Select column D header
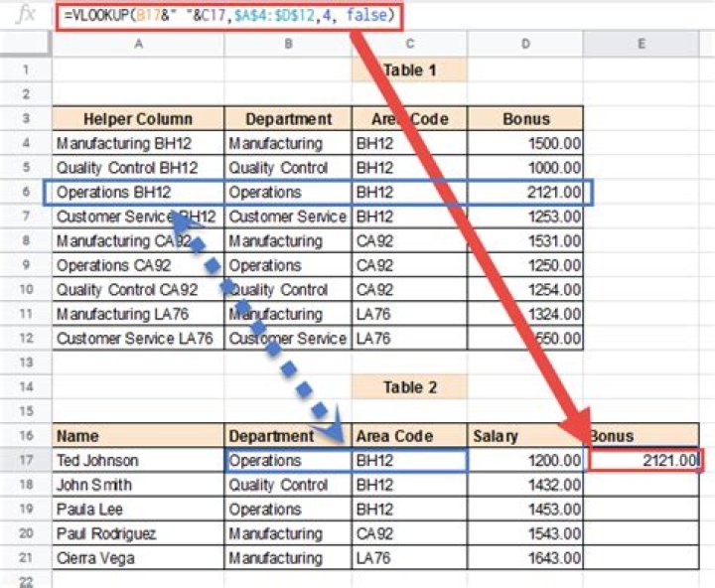Viewport: 715px width, 588px height. (x=525, y=44)
